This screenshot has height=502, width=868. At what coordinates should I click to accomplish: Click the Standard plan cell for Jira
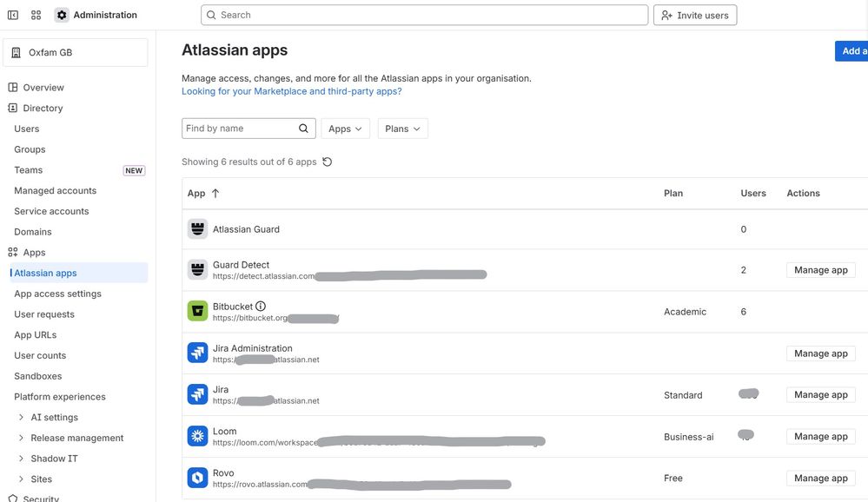tap(683, 395)
